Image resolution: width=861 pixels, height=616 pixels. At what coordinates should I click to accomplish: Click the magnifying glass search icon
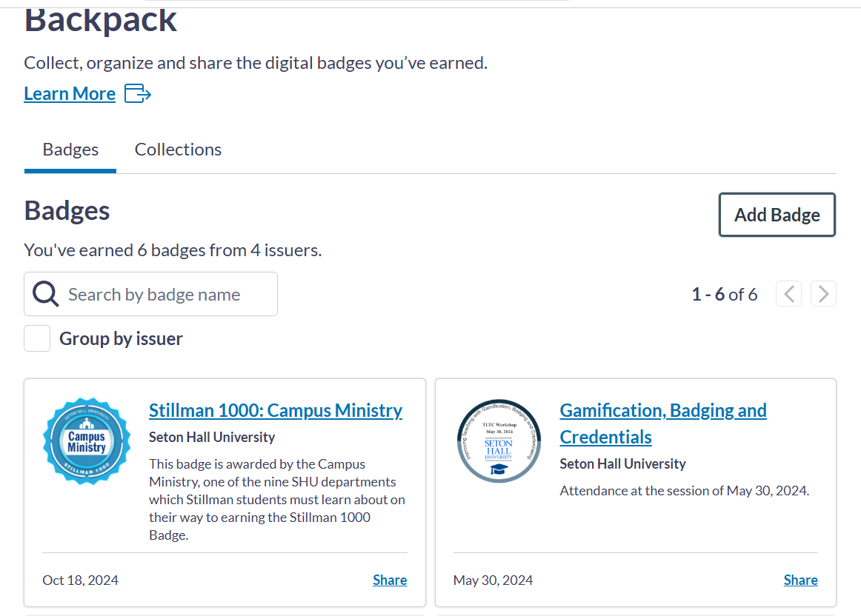coord(46,294)
